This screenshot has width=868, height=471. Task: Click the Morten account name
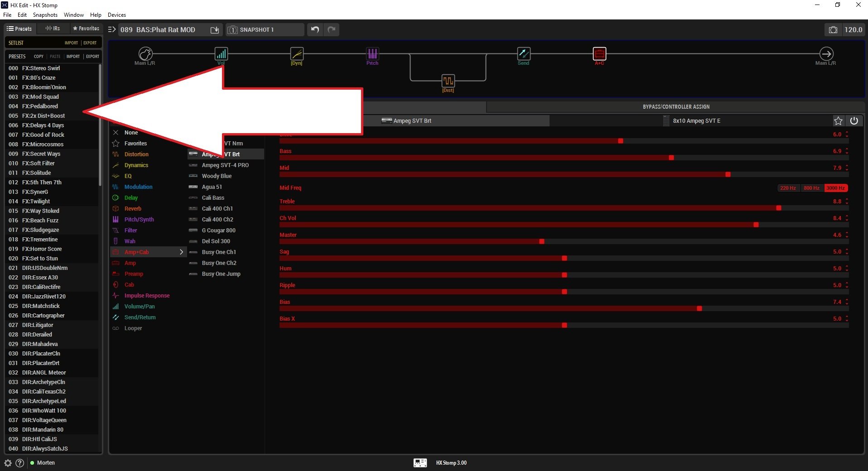(x=46, y=463)
